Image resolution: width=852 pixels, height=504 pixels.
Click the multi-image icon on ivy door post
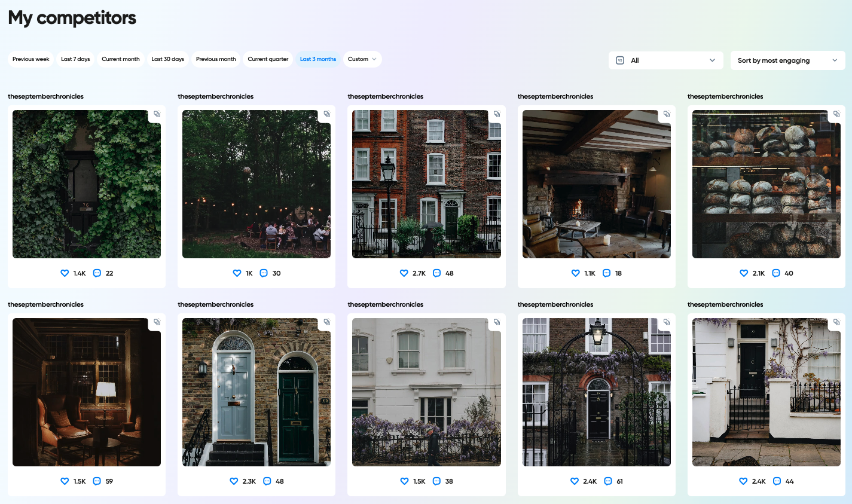(x=157, y=114)
